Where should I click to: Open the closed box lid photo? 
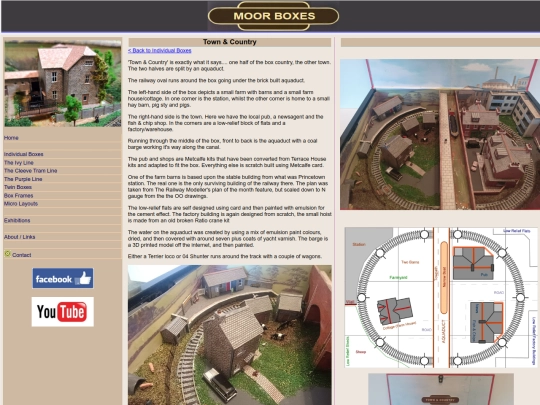pos(441,389)
